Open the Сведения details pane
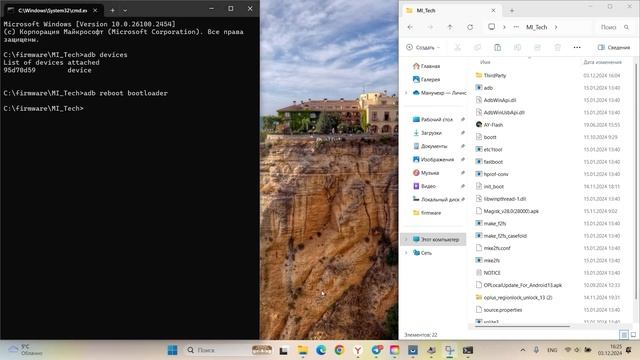Viewport: 640px width, 360px height. point(613,47)
